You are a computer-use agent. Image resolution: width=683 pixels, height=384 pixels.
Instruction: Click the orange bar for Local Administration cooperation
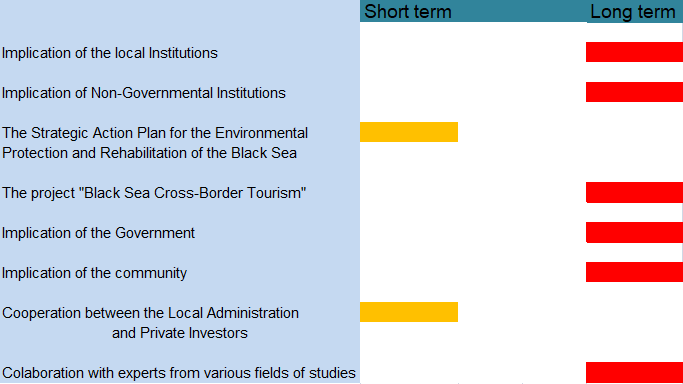[x=409, y=312]
